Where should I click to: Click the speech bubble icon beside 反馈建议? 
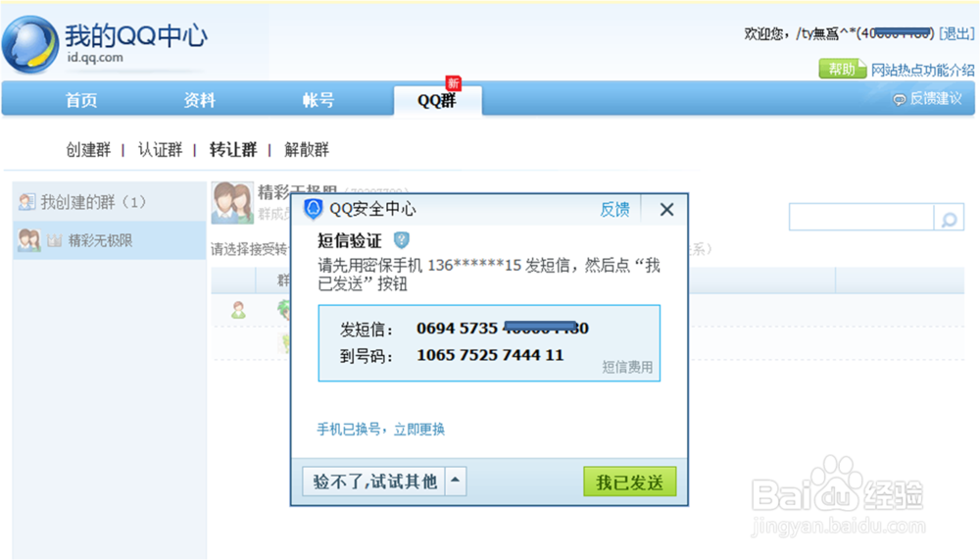pyautogui.click(x=899, y=99)
